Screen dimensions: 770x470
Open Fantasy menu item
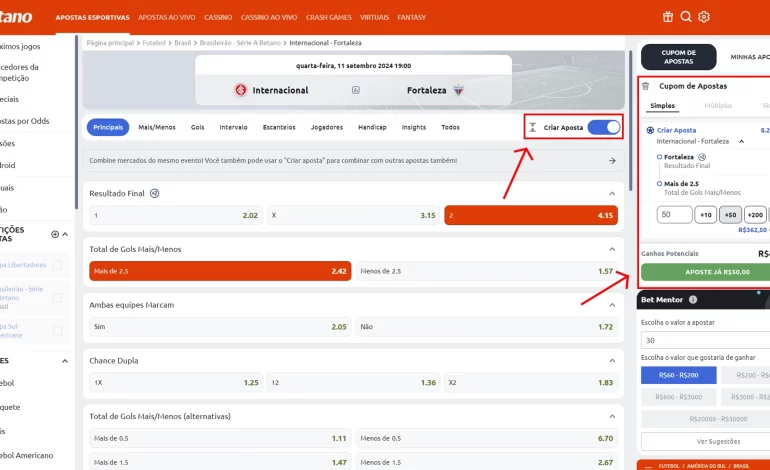(x=412, y=18)
